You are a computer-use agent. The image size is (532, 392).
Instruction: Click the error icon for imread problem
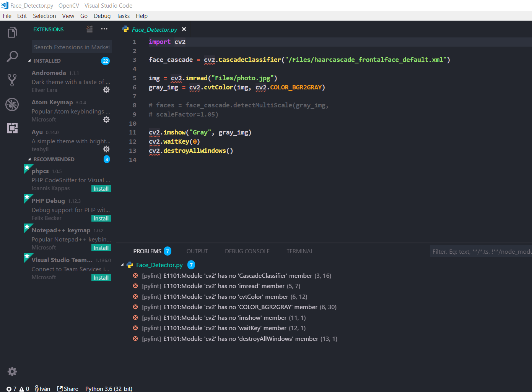pos(135,286)
